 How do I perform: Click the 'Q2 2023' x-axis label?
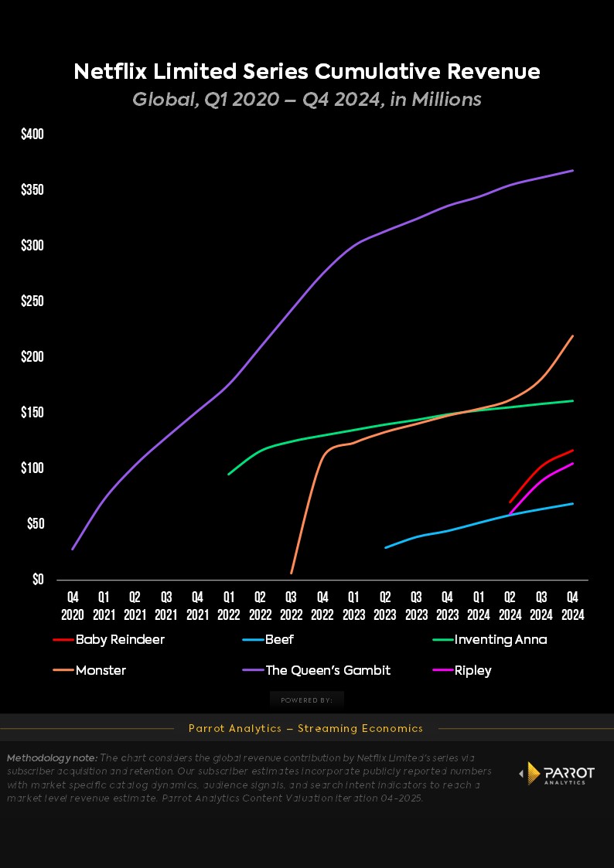[x=385, y=606]
